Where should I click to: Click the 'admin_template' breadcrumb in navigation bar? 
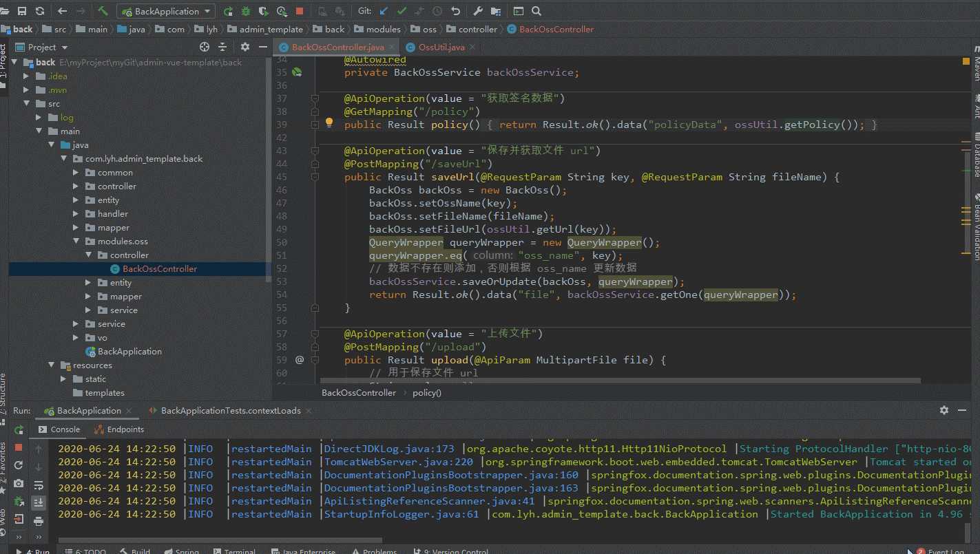coord(266,29)
